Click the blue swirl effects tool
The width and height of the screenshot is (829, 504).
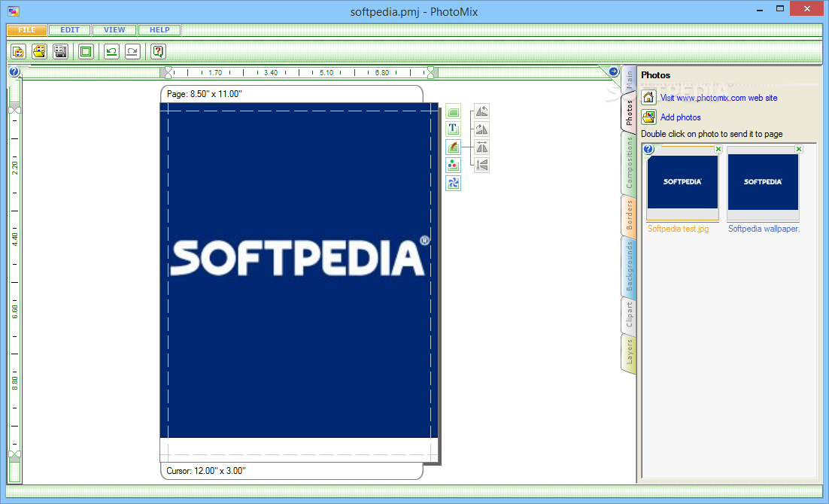[453, 183]
